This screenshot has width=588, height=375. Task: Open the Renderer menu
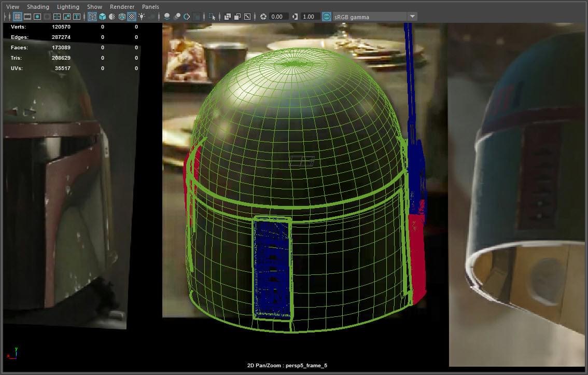pyautogui.click(x=122, y=7)
